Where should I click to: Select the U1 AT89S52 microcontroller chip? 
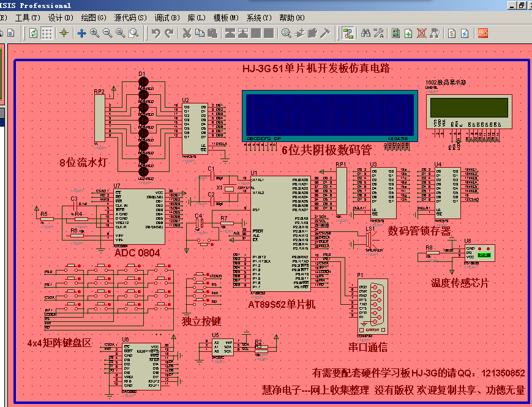click(x=280, y=233)
